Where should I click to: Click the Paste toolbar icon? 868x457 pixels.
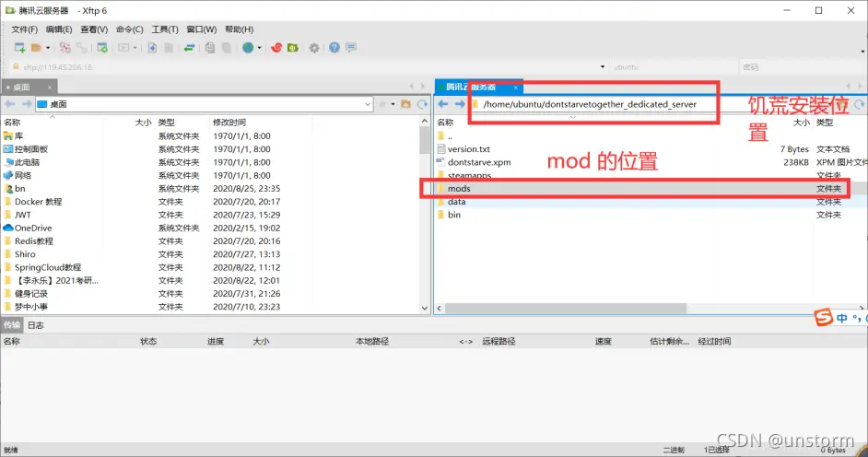[227, 48]
